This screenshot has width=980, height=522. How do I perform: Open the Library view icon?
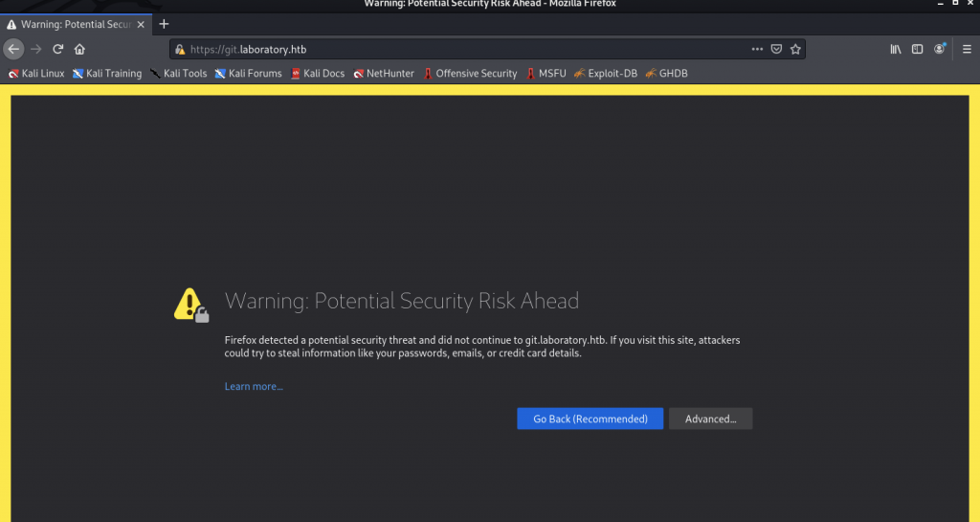tap(896, 49)
